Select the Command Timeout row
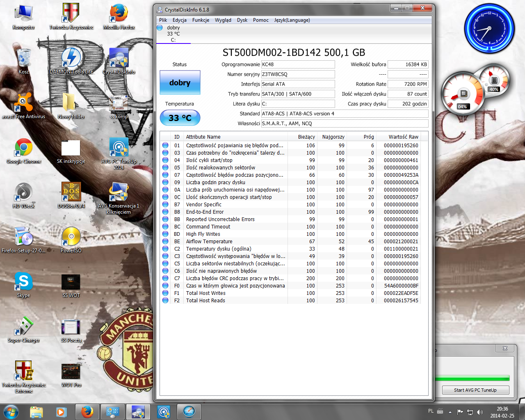525x420 pixels. 290,226
